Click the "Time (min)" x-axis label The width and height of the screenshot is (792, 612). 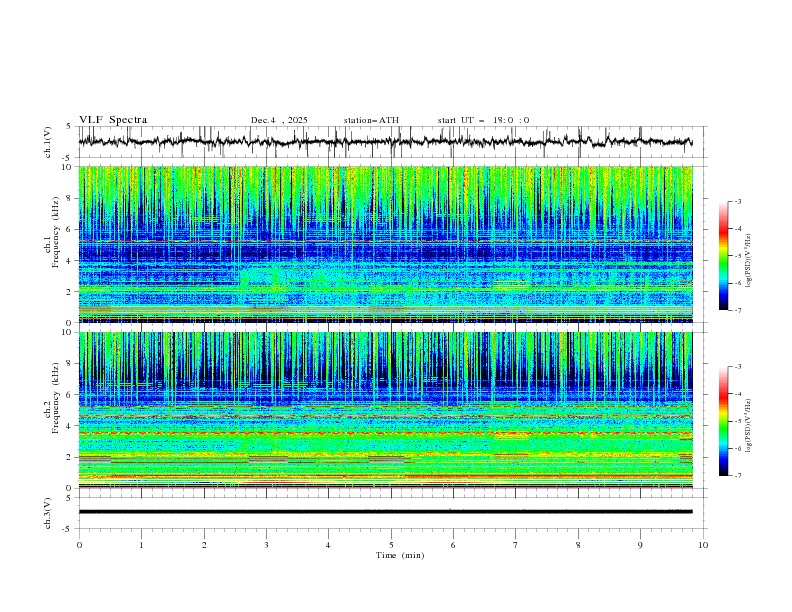pyautogui.click(x=400, y=555)
